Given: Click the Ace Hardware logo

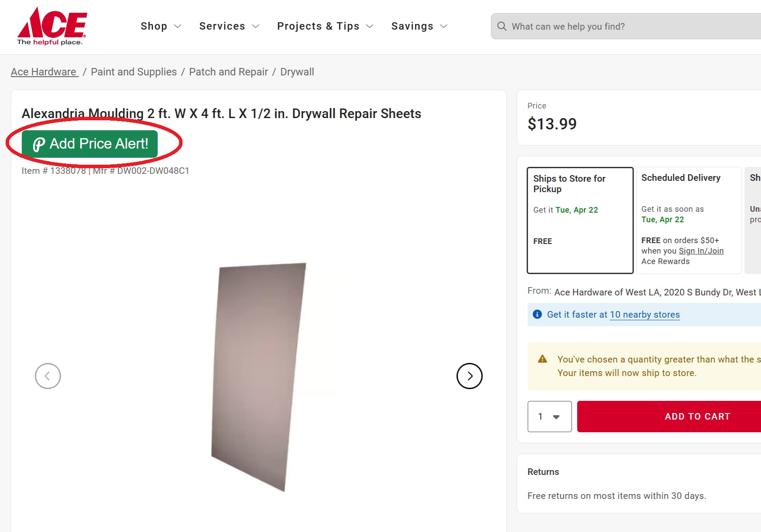Looking at the screenshot, I should click(51, 24).
